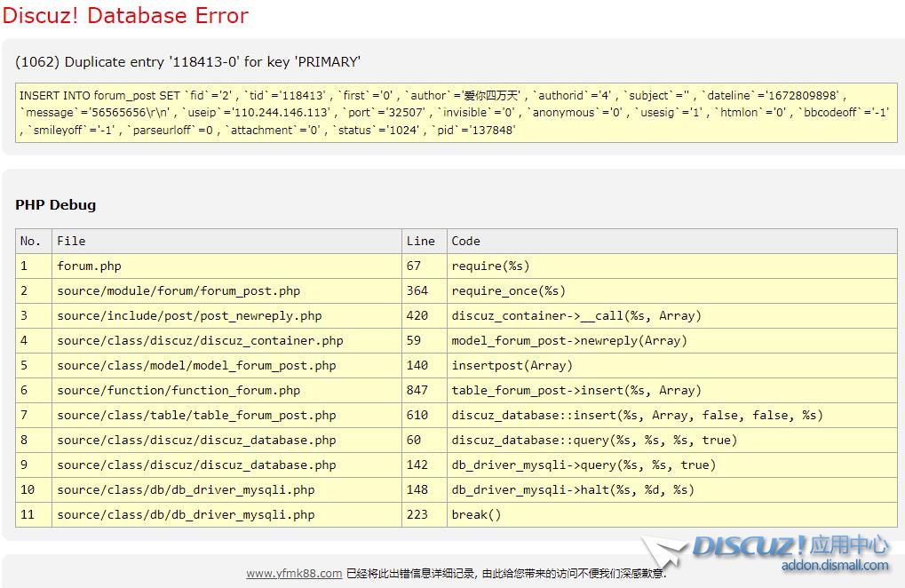
Task: Click the Line column header
Action: point(420,241)
